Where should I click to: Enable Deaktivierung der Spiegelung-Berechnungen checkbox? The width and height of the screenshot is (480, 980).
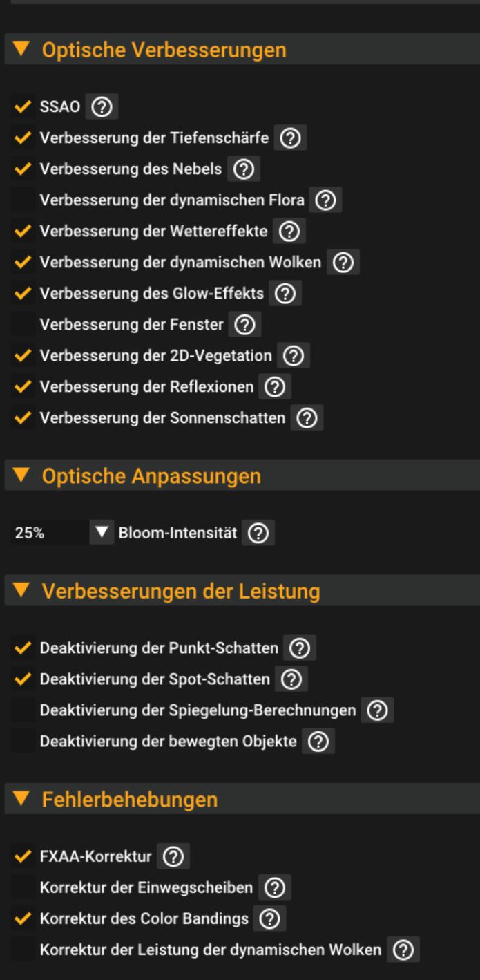click(x=23, y=710)
